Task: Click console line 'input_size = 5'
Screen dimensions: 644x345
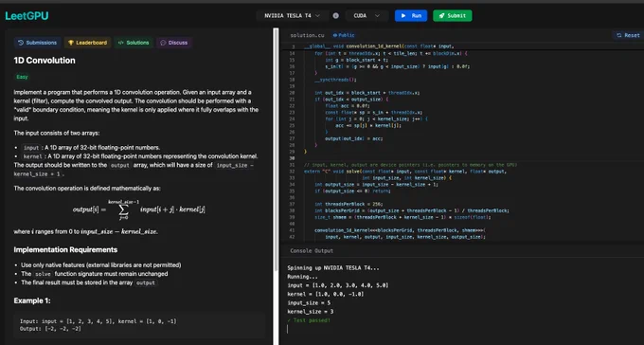Action: [309, 302]
